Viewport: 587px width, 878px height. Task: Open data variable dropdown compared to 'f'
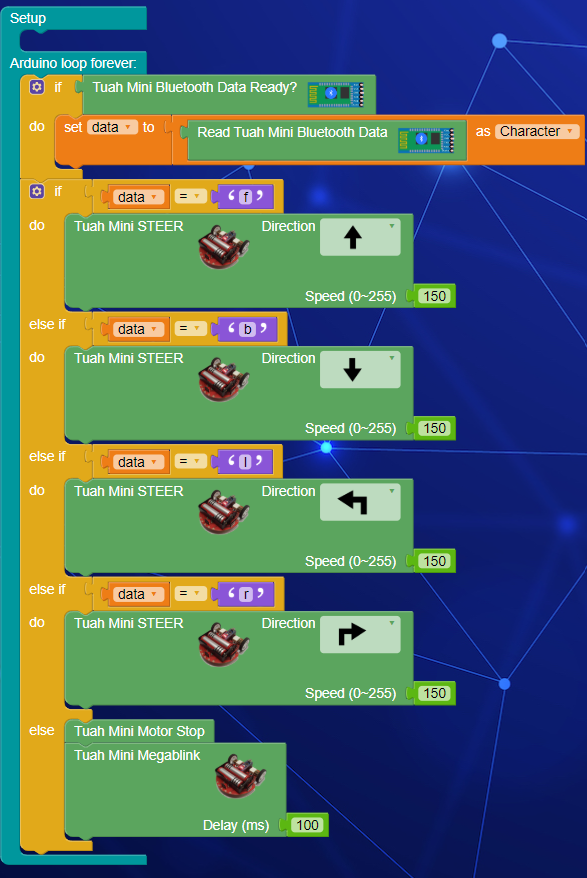[139, 197]
